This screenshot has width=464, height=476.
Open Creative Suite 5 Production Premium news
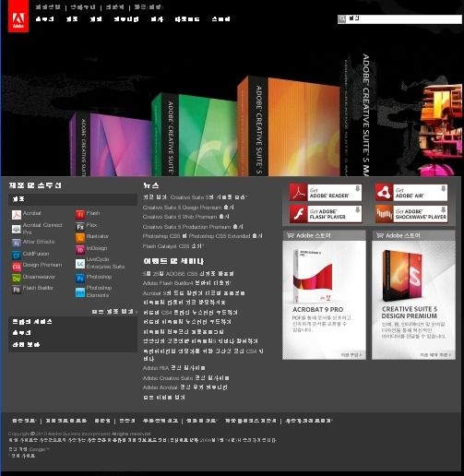point(193,227)
